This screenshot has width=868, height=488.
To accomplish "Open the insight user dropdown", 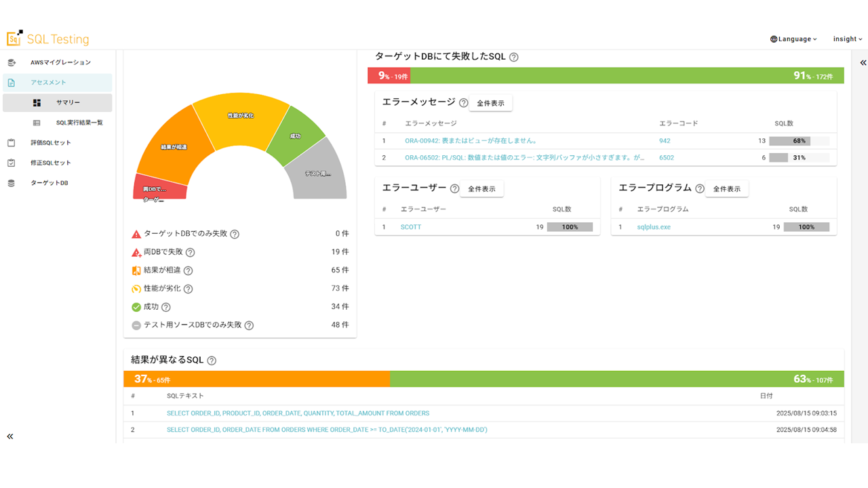I will pyautogui.click(x=847, y=39).
